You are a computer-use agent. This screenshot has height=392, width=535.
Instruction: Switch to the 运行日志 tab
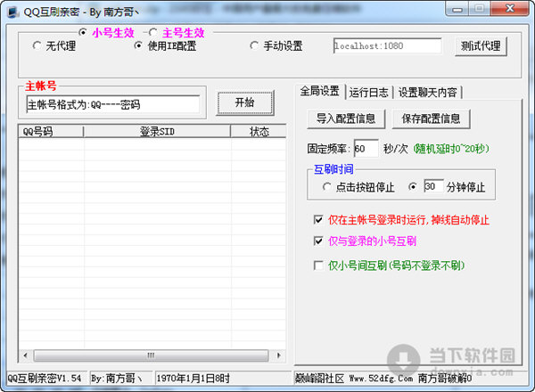pyautogui.click(x=370, y=92)
